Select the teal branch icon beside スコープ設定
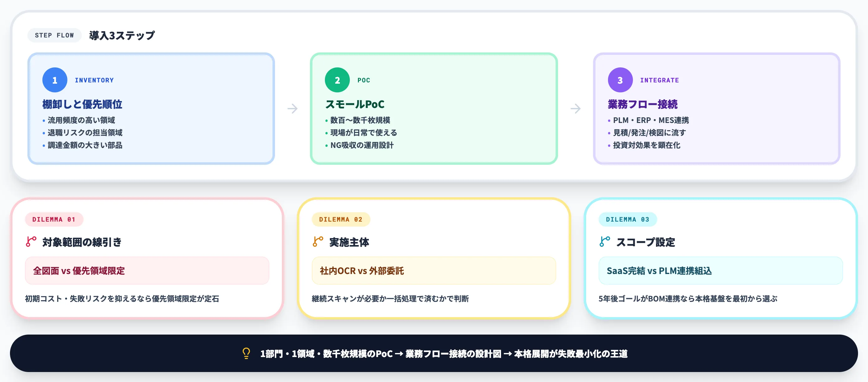 point(604,242)
